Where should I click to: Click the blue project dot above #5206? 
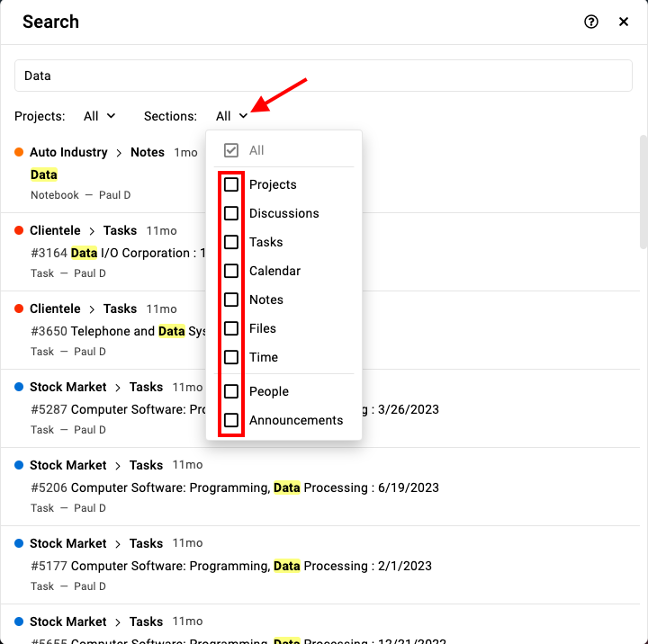[x=19, y=465]
